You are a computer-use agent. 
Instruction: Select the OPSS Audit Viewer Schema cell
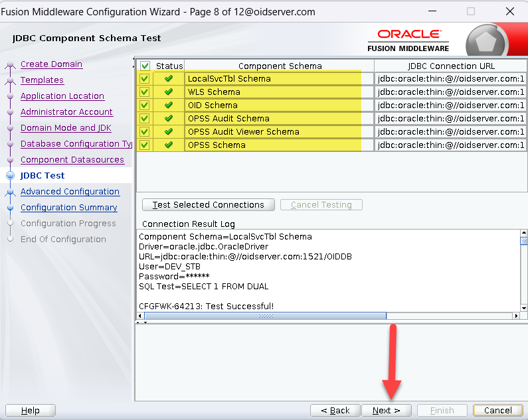[279, 131]
